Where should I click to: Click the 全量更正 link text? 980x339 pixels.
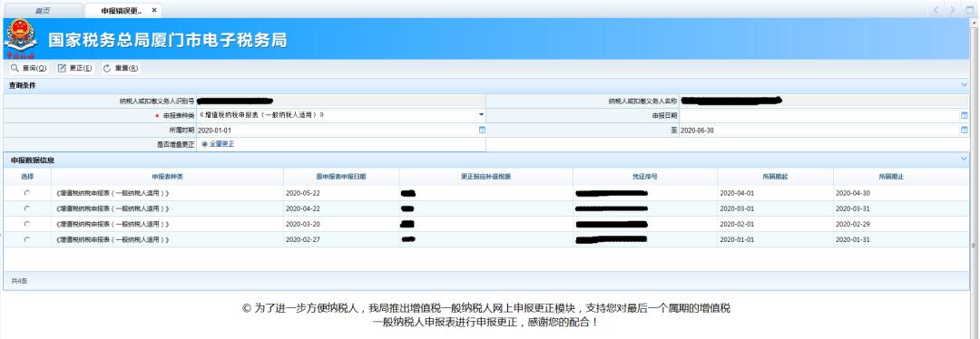(x=221, y=144)
